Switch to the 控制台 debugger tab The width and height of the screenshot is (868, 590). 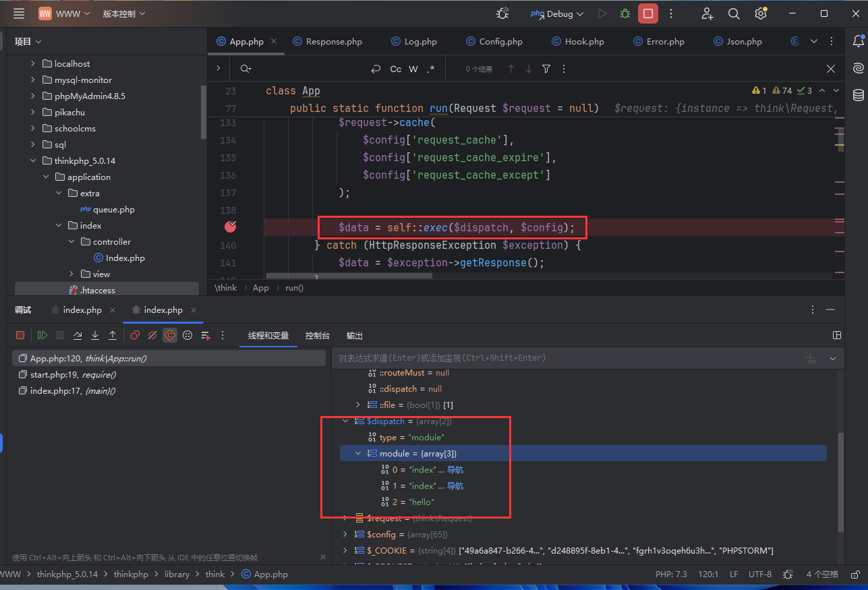[x=317, y=335]
